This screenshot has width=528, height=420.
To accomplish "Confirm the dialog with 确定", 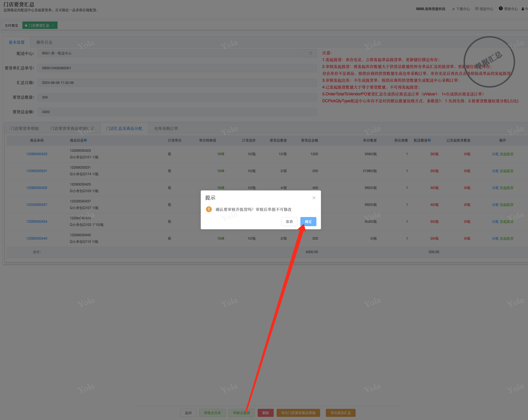I will (x=308, y=222).
